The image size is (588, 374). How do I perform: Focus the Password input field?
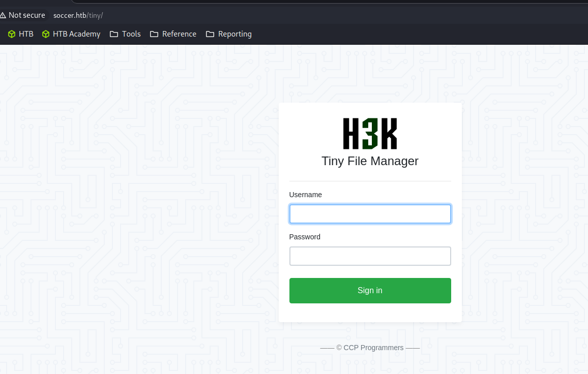tap(370, 256)
